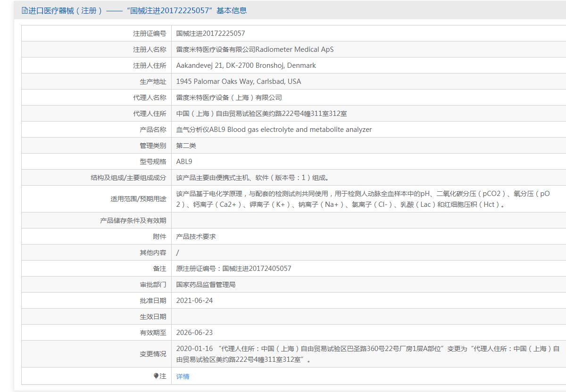
Task: Click the 适用范围/预期用途 description text
Action: click(x=363, y=199)
